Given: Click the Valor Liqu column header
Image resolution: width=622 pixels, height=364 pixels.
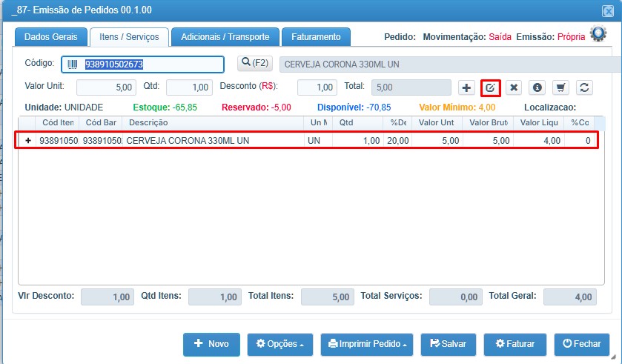Looking at the screenshot, I should [x=539, y=122].
